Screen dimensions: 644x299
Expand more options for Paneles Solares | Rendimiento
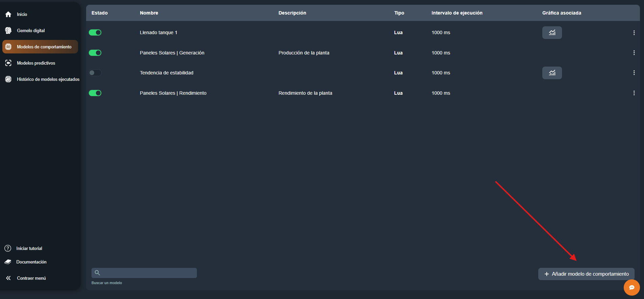pyautogui.click(x=634, y=93)
